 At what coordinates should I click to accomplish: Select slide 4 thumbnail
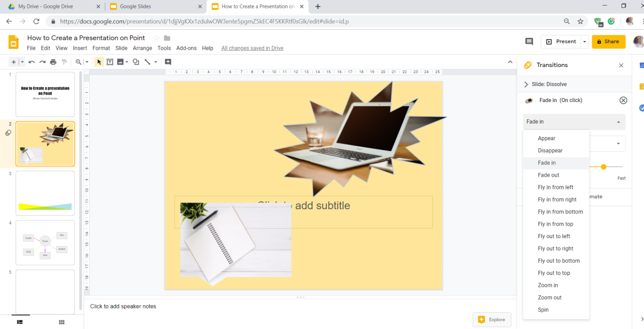click(45, 242)
